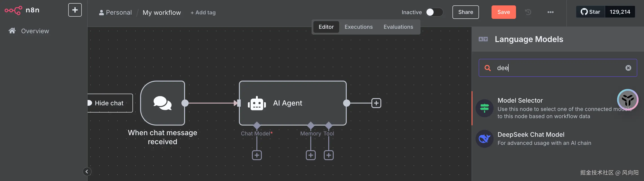Collapse the sidebar with chevron

87,172
